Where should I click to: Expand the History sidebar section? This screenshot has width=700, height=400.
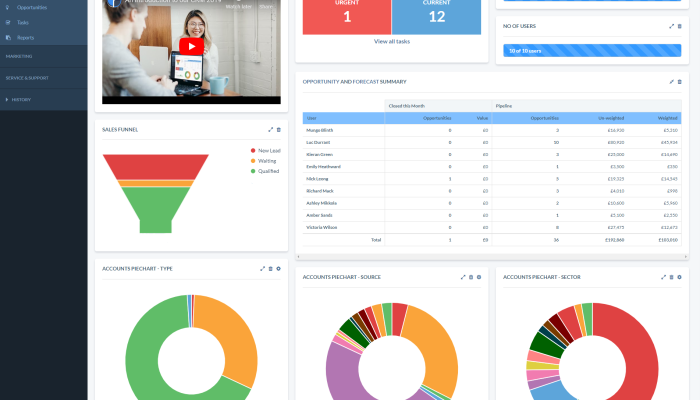tap(20, 99)
